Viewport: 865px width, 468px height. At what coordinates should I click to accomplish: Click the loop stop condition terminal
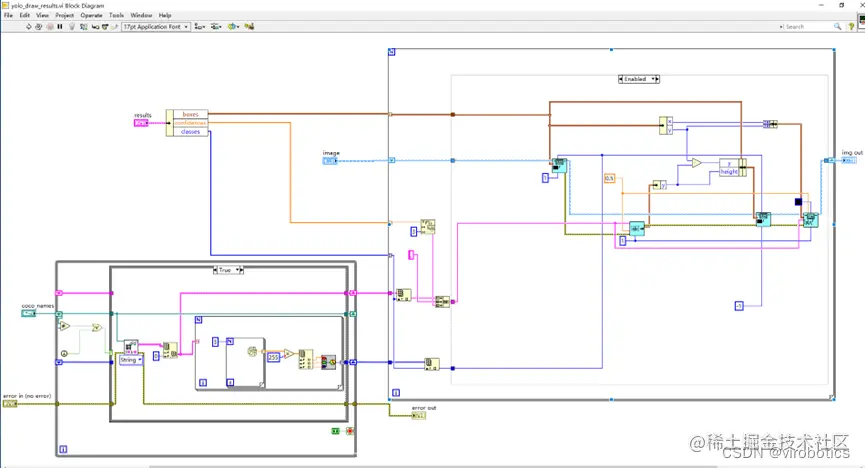coord(350,431)
